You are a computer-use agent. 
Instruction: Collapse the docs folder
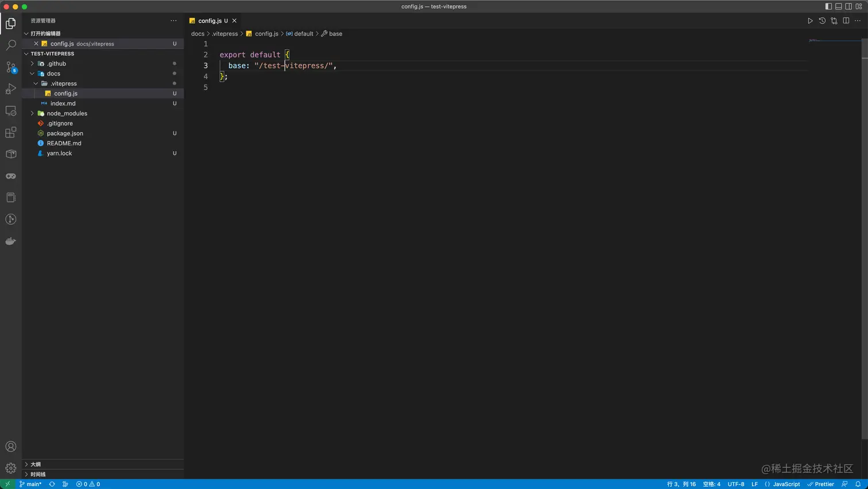[x=32, y=74]
